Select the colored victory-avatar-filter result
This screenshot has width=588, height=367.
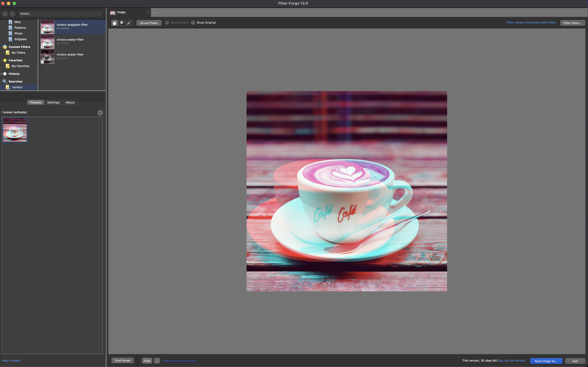point(73,41)
